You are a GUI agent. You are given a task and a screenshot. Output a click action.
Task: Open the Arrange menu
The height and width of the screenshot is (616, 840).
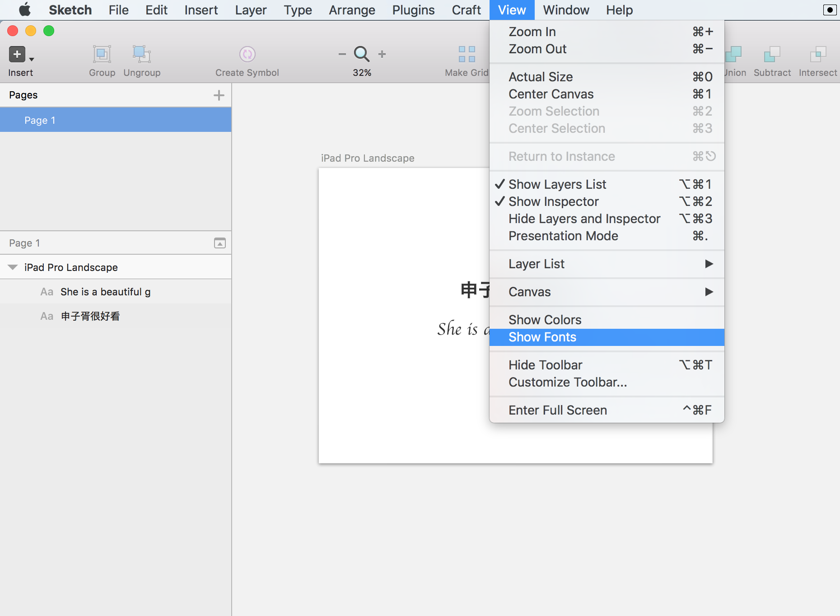pyautogui.click(x=352, y=10)
